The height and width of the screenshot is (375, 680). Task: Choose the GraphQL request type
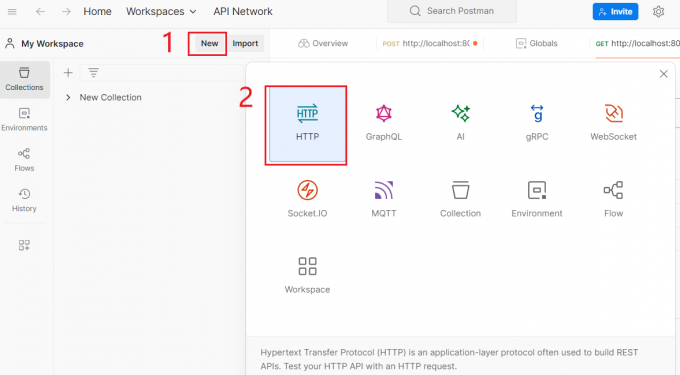click(x=383, y=113)
